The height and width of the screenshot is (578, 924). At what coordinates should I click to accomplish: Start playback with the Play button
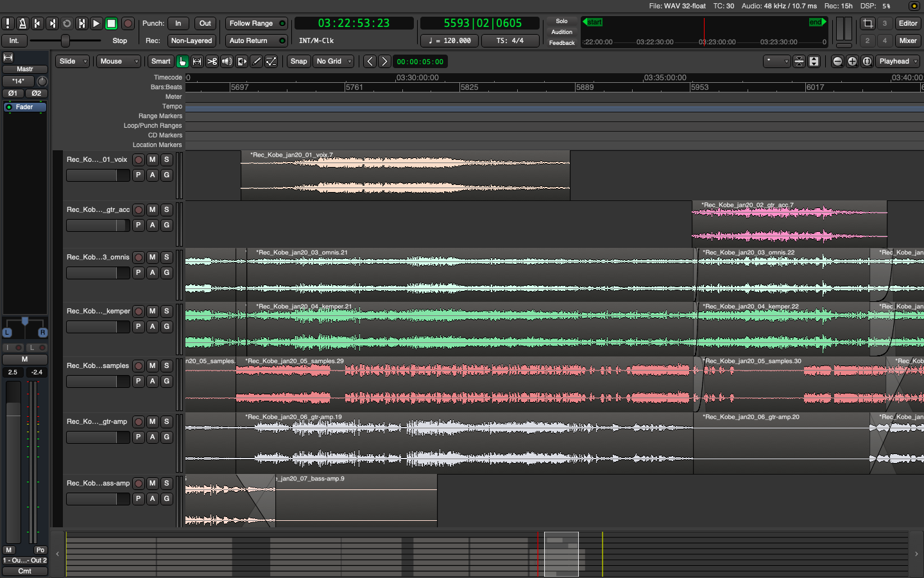(96, 23)
